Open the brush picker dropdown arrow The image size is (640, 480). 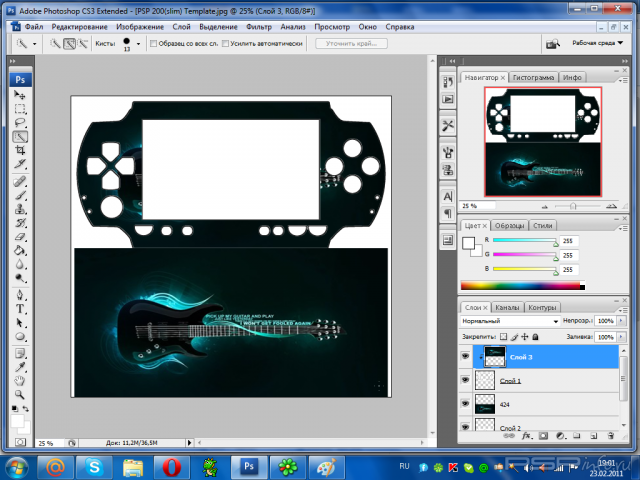point(140,44)
